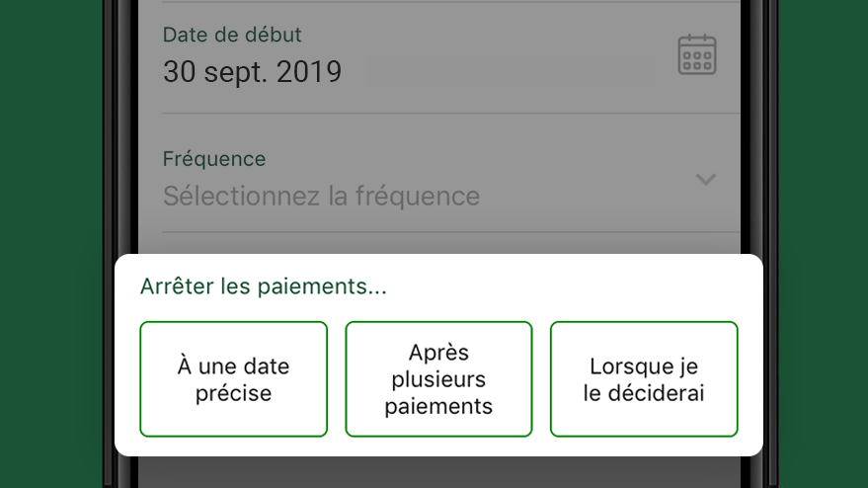Click empty white space right of Arrêter les paiements
The height and width of the screenshot is (488, 868).
(570, 286)
